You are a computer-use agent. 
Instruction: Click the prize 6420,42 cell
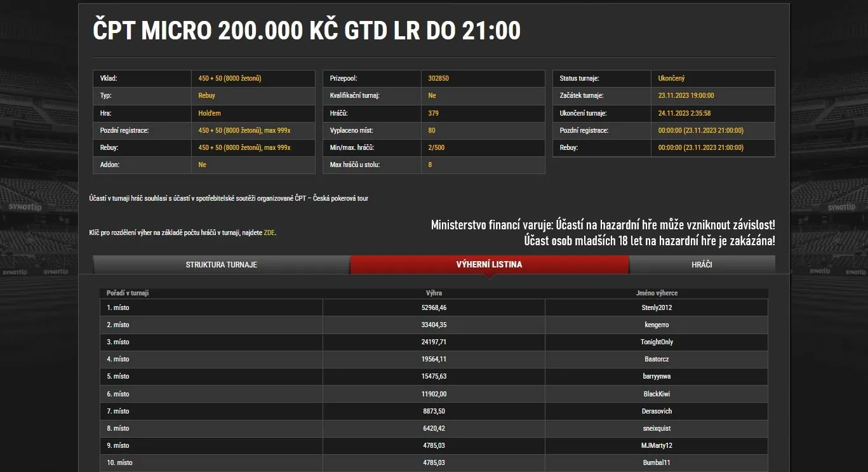[434, 428]
